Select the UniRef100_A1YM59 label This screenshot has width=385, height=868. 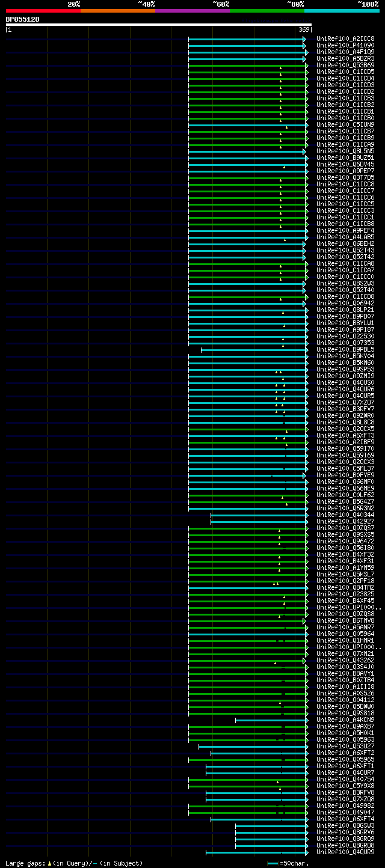click(345, 567)
